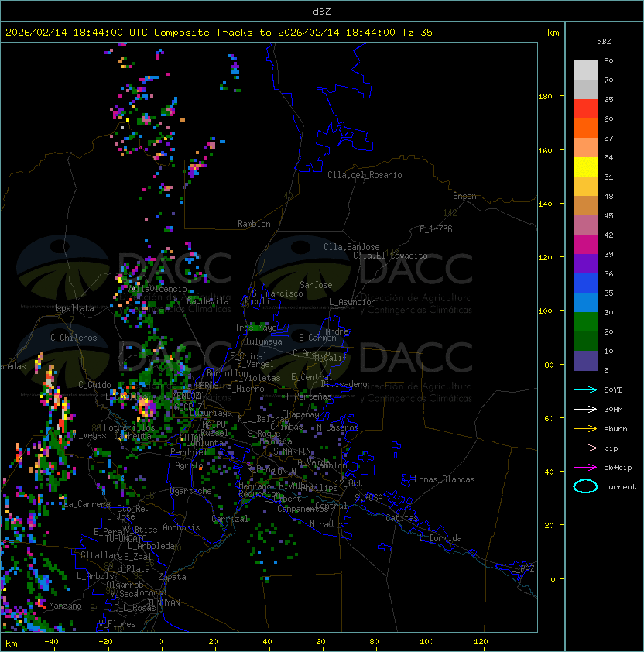The height and width of the screenshot is (652, 644).
Task: Click the 'Anchoris' map label
Action: click(x=181, y=527)
